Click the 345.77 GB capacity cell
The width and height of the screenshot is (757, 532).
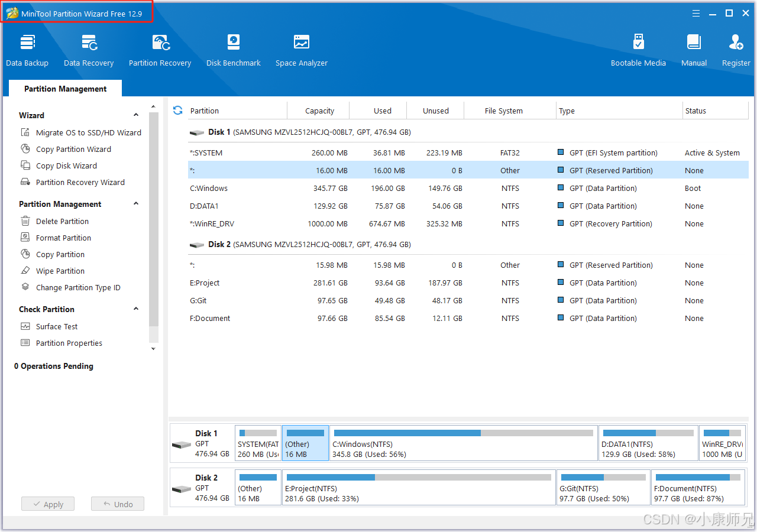(329, 188)
